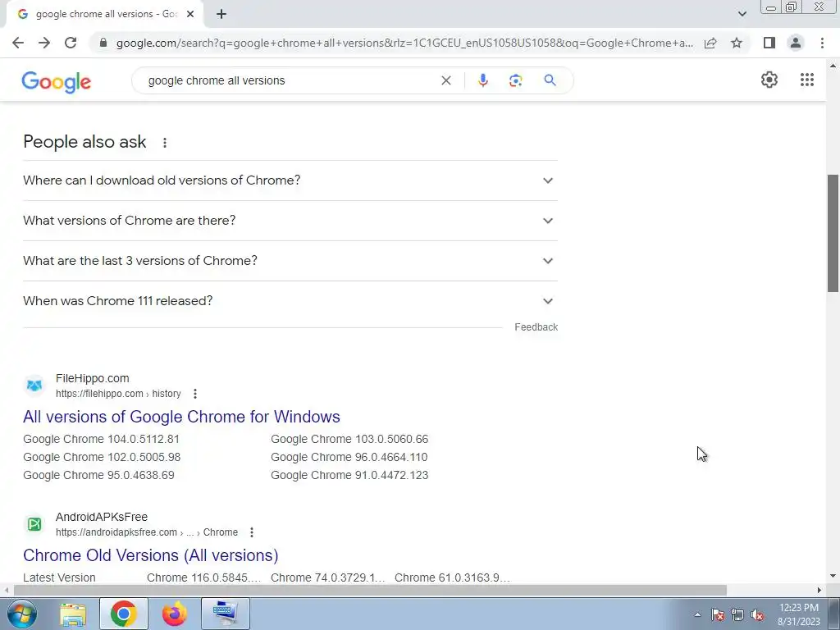
Task: Open Windows Explorer from the taskbar
Action: coord(73,614)
